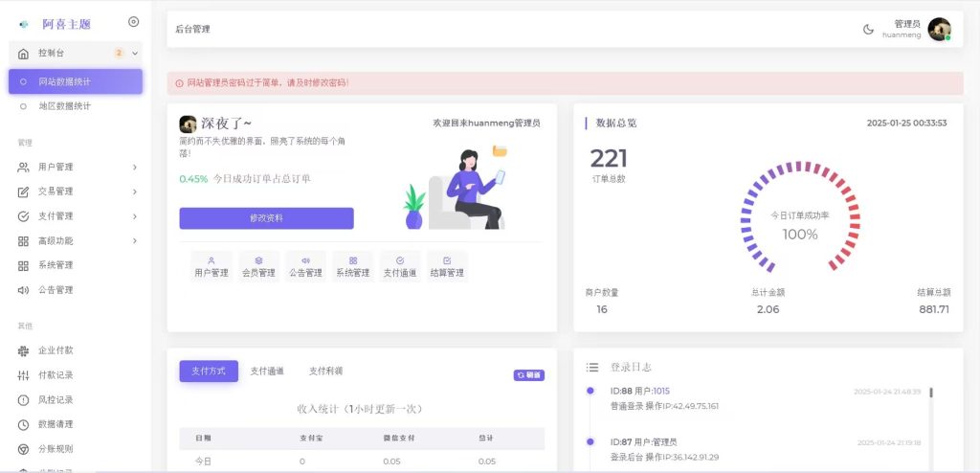The image size is (980, 473).
Task: Click the 结算管理 quick shortcut tile
Action: [446, 266]
